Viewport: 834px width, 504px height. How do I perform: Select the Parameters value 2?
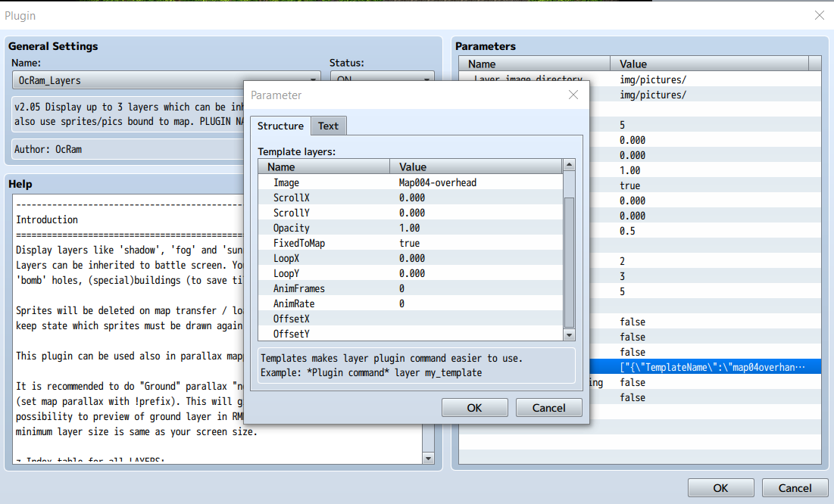(x=623, y=261)
